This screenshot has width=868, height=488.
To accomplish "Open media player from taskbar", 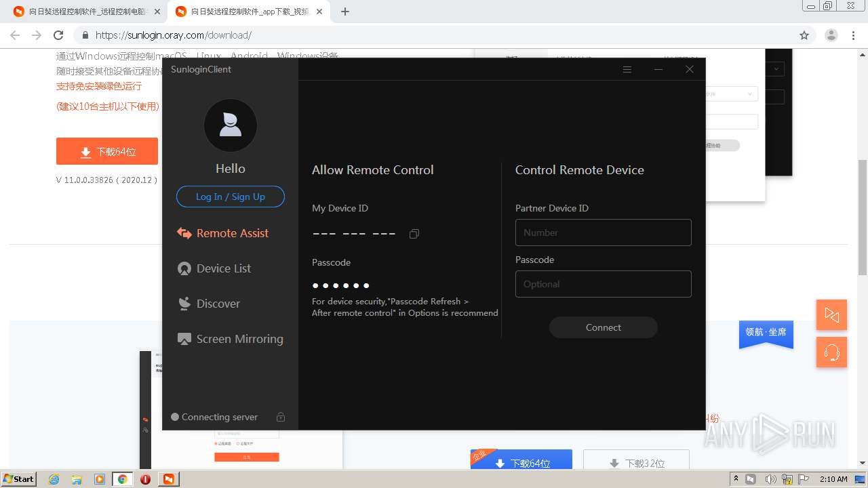I will pos(100,479).
